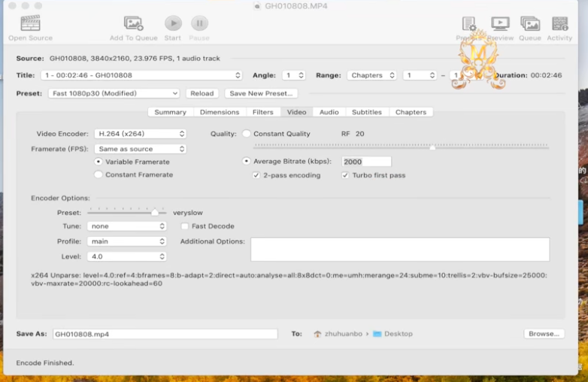The width and height of the screenshot is (588, 382).
Task: Enable the Fast Decode checkbox
Action: pyautogui.click(x=184, y=226)
